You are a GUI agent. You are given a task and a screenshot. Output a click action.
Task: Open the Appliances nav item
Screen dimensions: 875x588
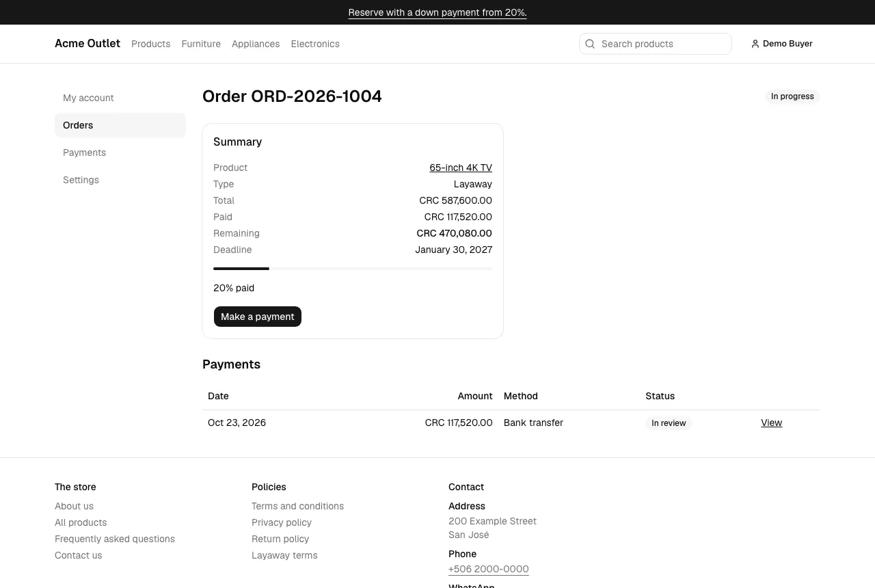tap(256, 44)
